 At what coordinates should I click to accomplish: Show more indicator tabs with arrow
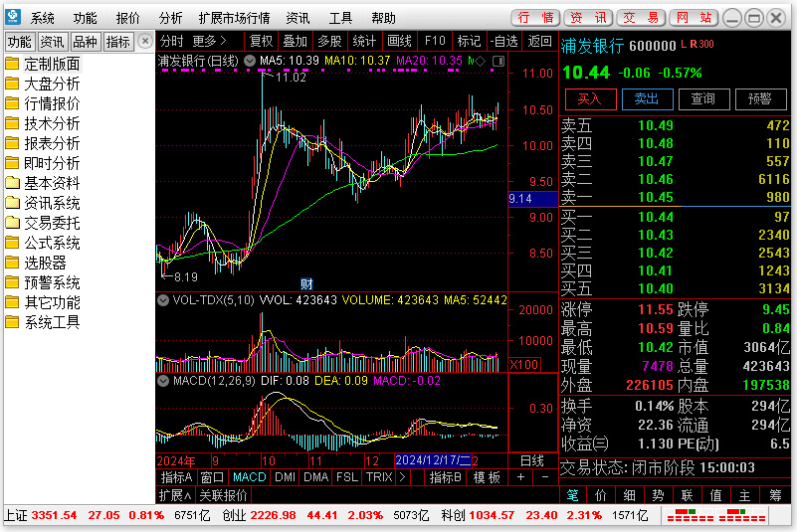tap(403, 477)
